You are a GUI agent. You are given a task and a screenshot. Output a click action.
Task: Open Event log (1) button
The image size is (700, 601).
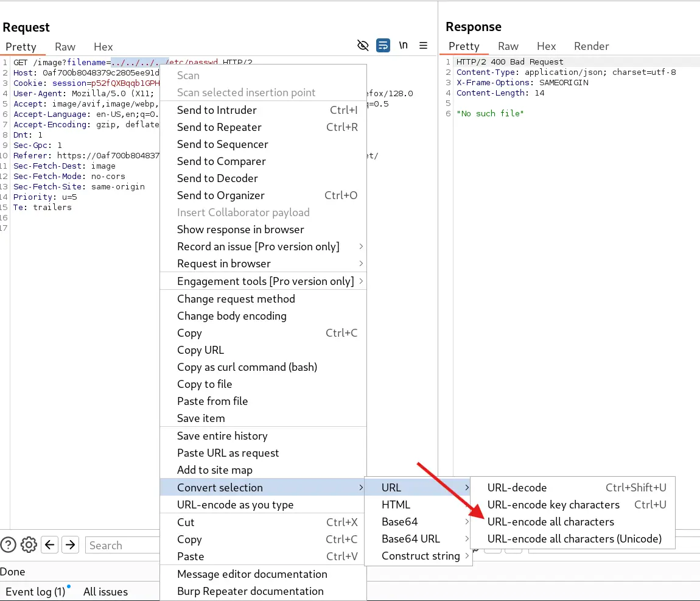click(36, 592)
